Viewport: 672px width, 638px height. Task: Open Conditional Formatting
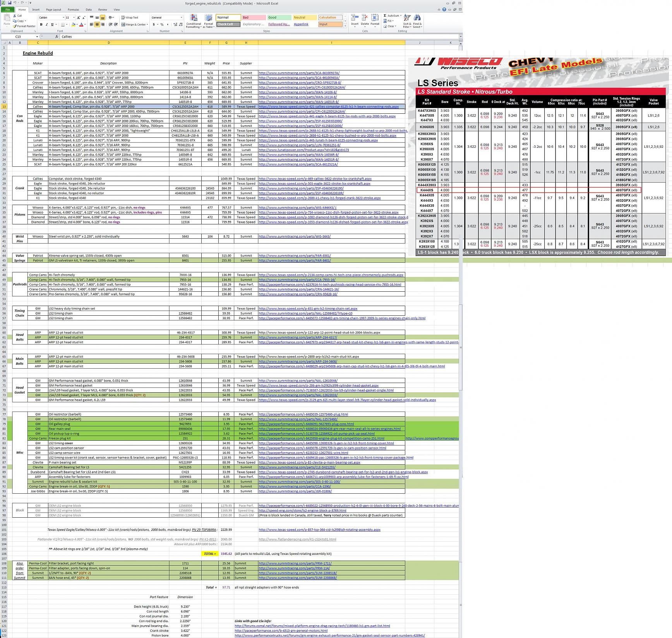[194, 21]
